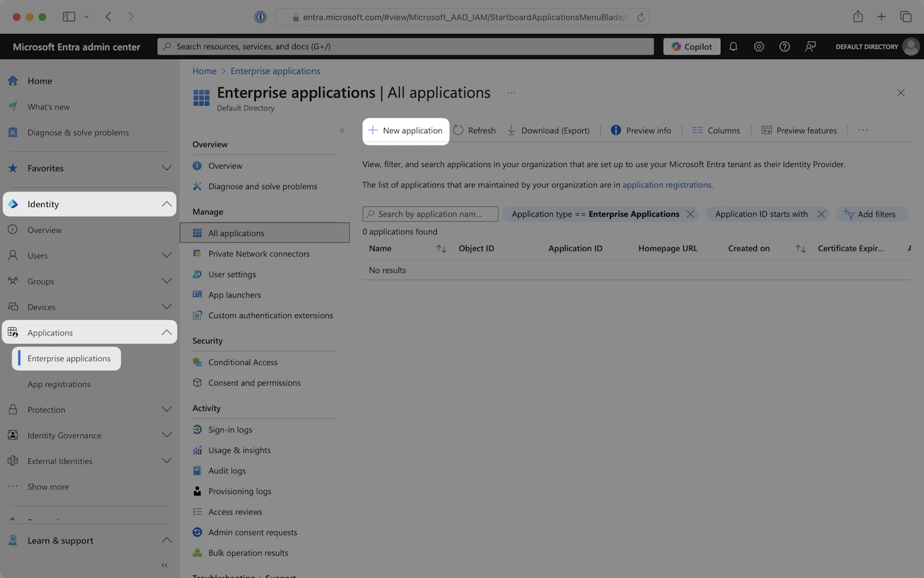
Task: Collapse the Applications section
Action: click(166, 333)
